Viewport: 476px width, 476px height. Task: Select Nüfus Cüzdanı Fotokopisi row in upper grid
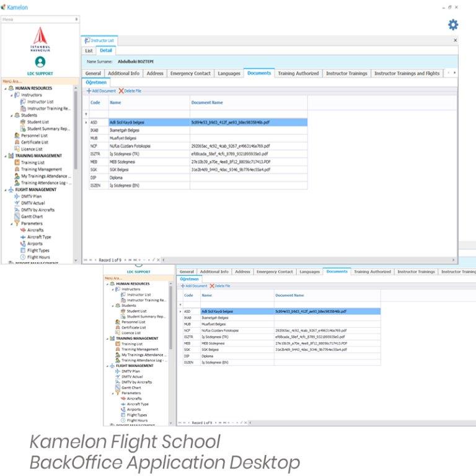click(198, 146)
